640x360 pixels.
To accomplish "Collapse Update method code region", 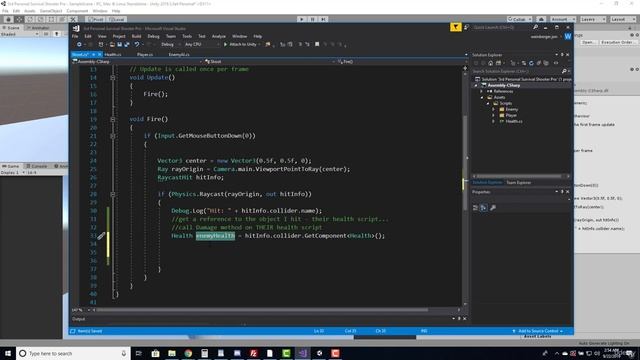I will [113, 78].
